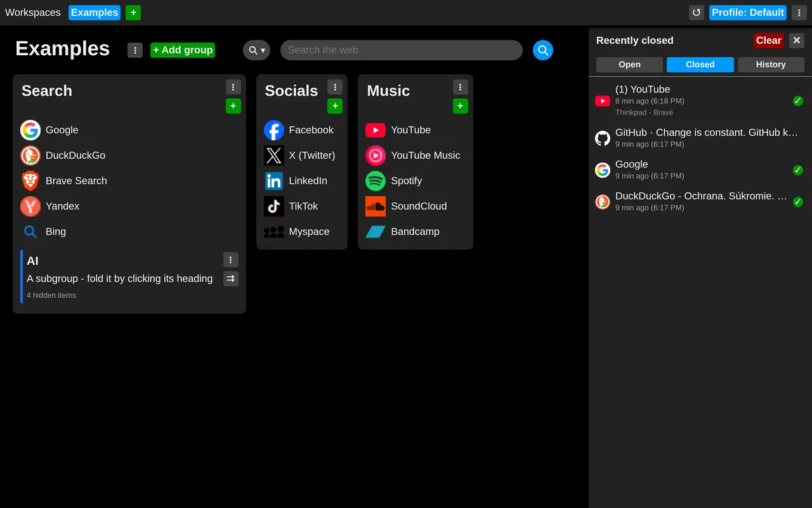Image resolution: width=812 pixels, height=508 pixels.
Task: Add item to Search group with plus
Action: tap(233, 106)
